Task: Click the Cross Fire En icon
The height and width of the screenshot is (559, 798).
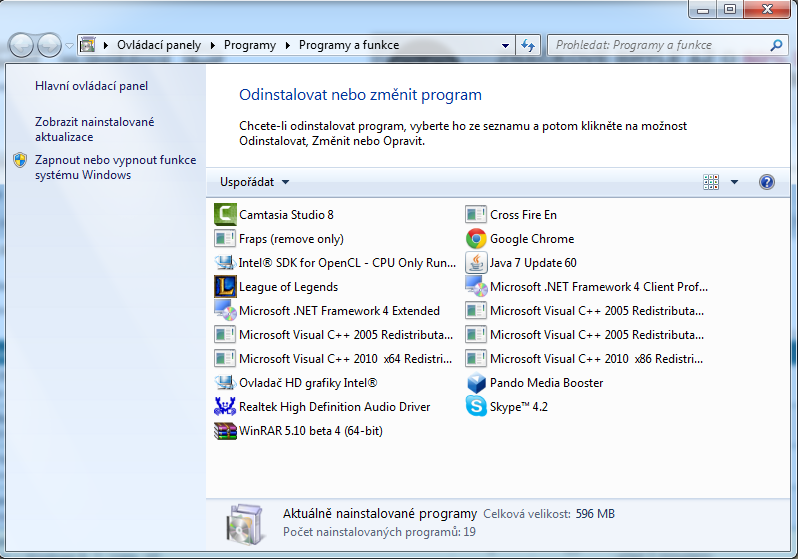Action: (476, 214)
